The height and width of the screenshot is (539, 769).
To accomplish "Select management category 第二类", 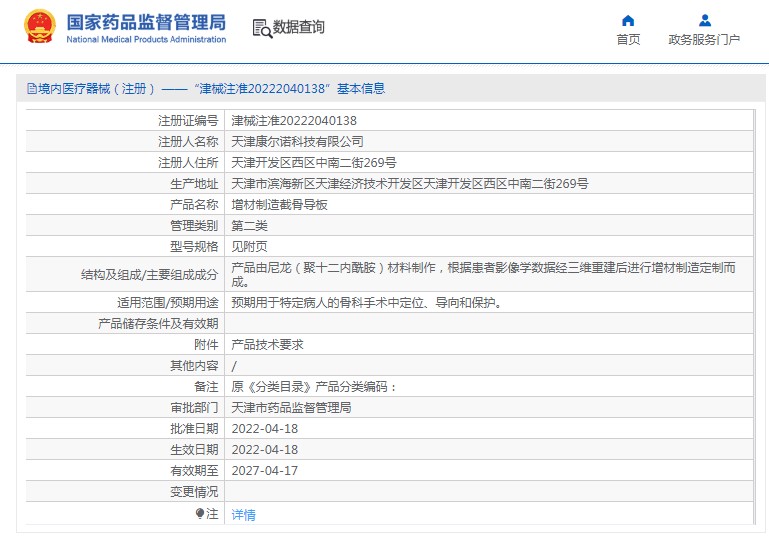I will point(249,226).
